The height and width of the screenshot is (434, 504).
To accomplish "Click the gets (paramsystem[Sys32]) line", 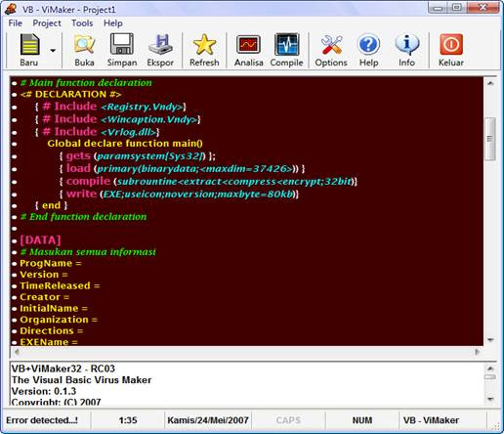I will point(137,156).
